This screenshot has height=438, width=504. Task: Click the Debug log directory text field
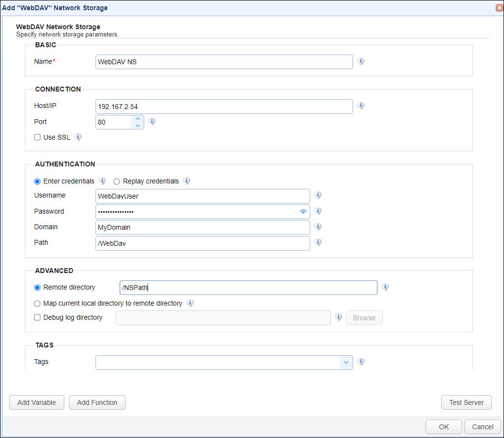coord(223,318)
